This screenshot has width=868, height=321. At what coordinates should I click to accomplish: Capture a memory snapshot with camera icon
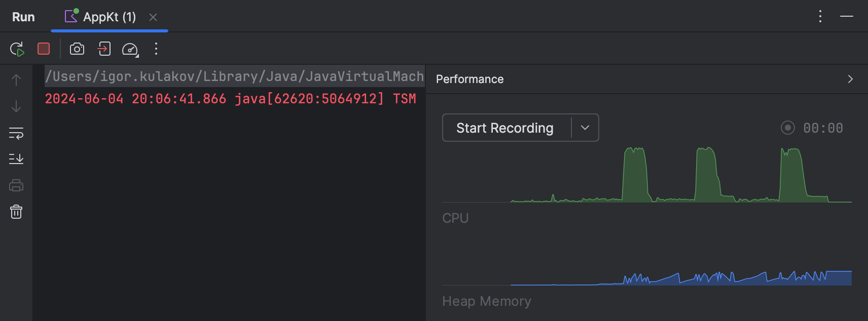tap(77, 49)
